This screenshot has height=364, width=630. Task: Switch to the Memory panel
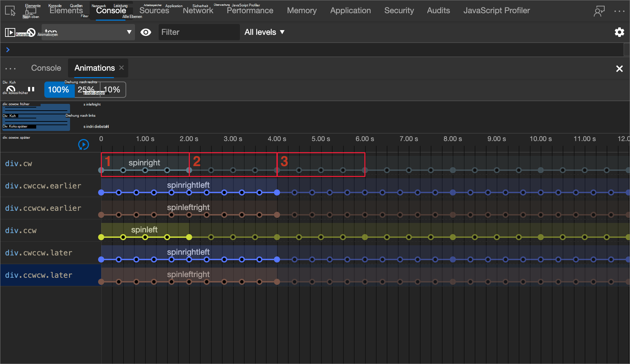[x=301, y=10]
